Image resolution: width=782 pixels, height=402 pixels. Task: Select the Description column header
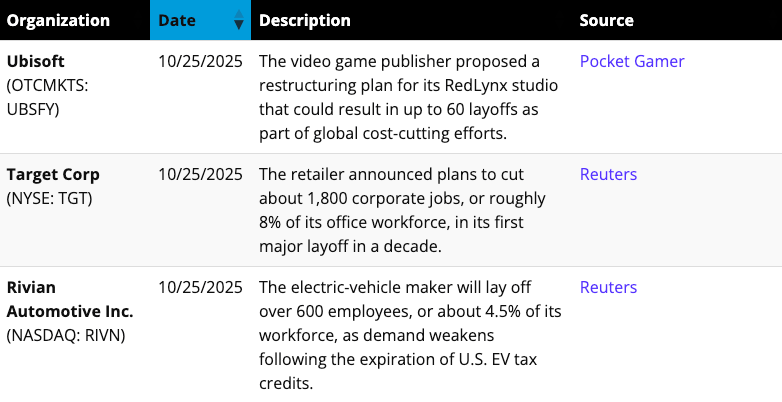(305, 20)
